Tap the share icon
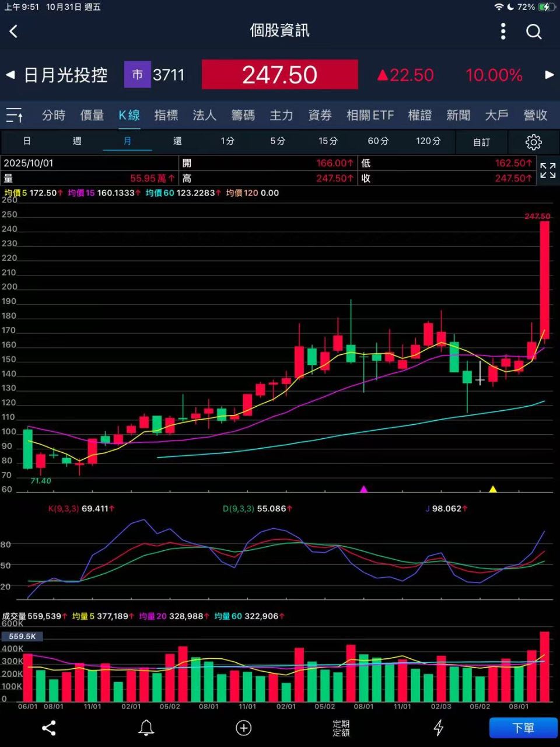This screenshot has width=560, height=747. point(49,728)
